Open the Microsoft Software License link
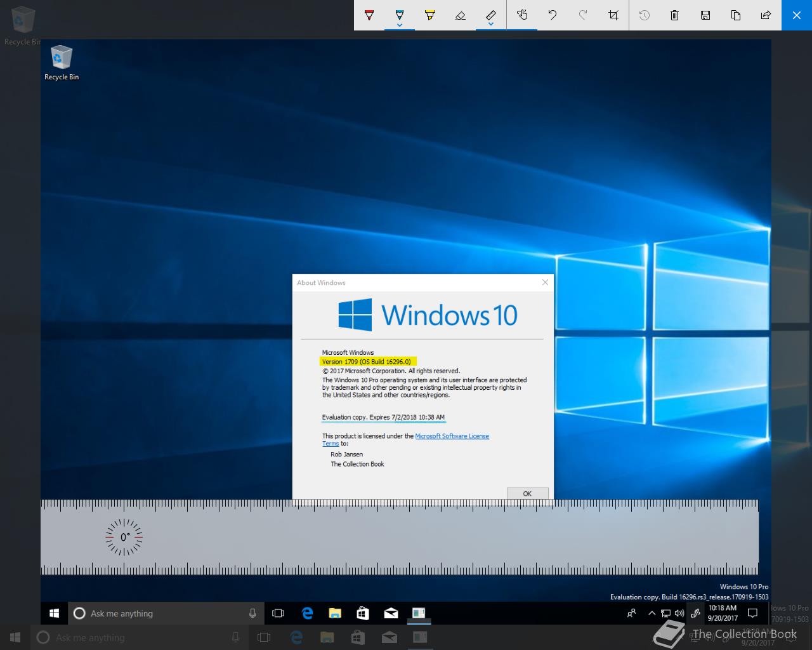812x650 pixels. 452,436
